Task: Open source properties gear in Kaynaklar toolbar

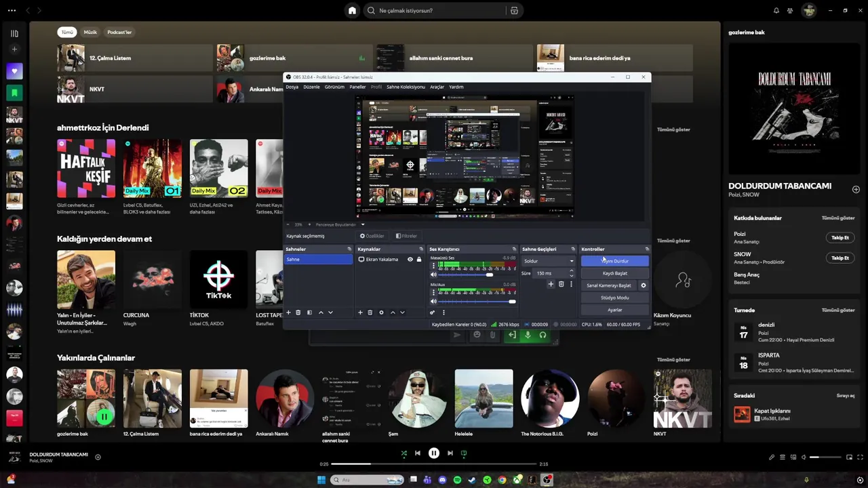Action: pos(381,312)
